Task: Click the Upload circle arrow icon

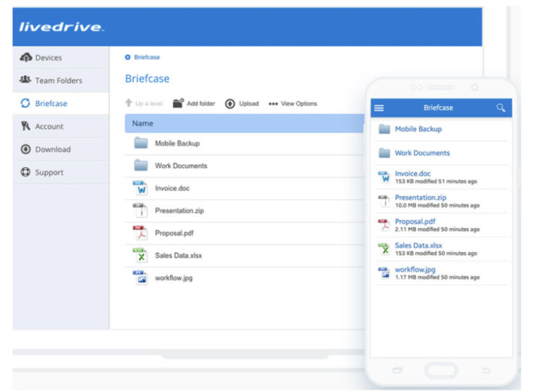Action: [230, 104]
